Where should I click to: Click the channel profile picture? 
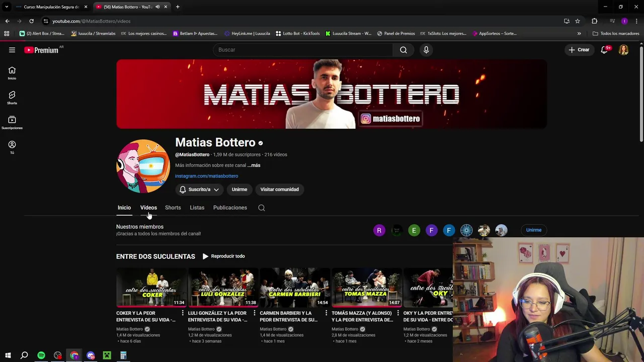(x=143, y=166)
